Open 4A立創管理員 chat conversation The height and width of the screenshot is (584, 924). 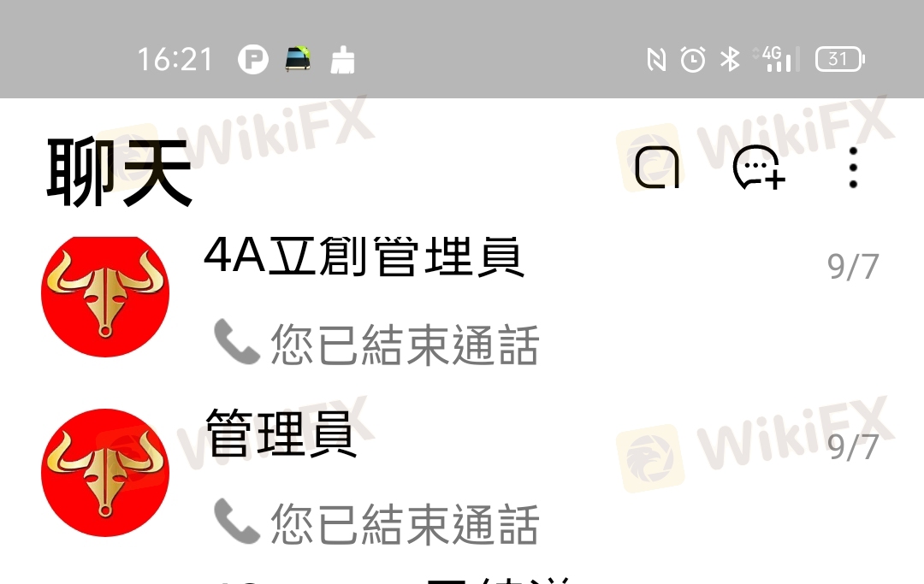click(x=462, y=298)
